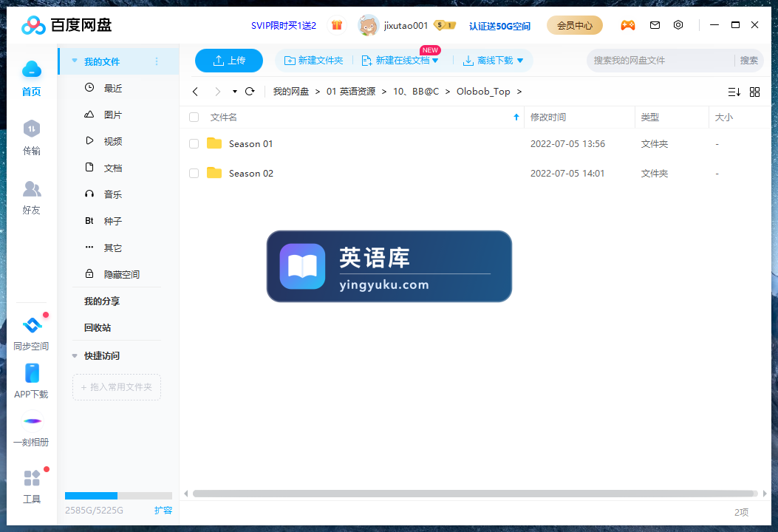Image resolution: width=778 pixels, height=532 pixels.
Task: Expand the trailing breadcrumb arrow after Olobob_Top
Action: (x=519, y=92)
